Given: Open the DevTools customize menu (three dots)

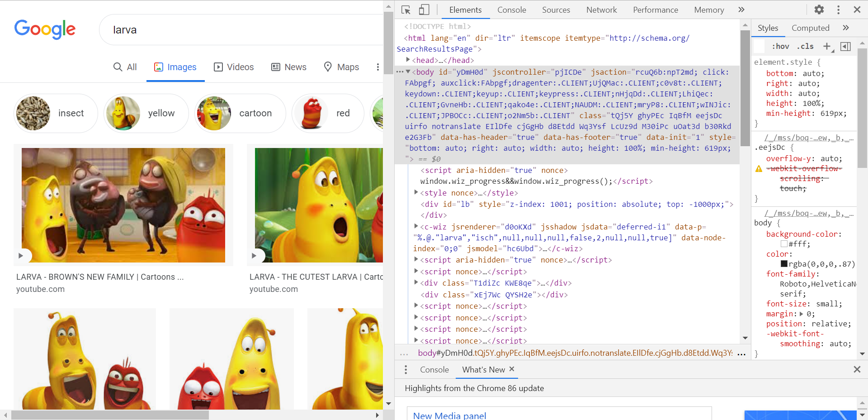Looking at the screenshot, I should click(x=838, y=10).
